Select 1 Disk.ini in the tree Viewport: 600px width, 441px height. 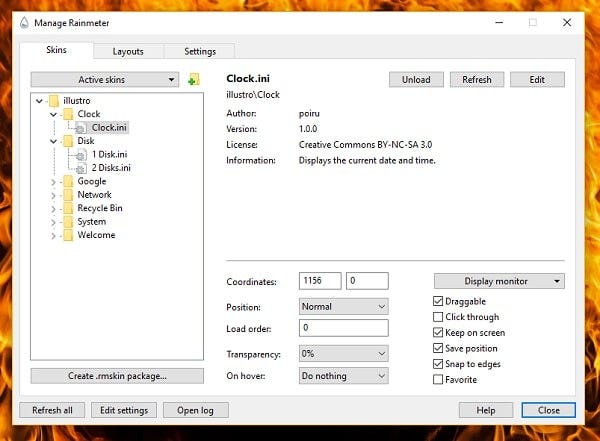coord(109,154)
